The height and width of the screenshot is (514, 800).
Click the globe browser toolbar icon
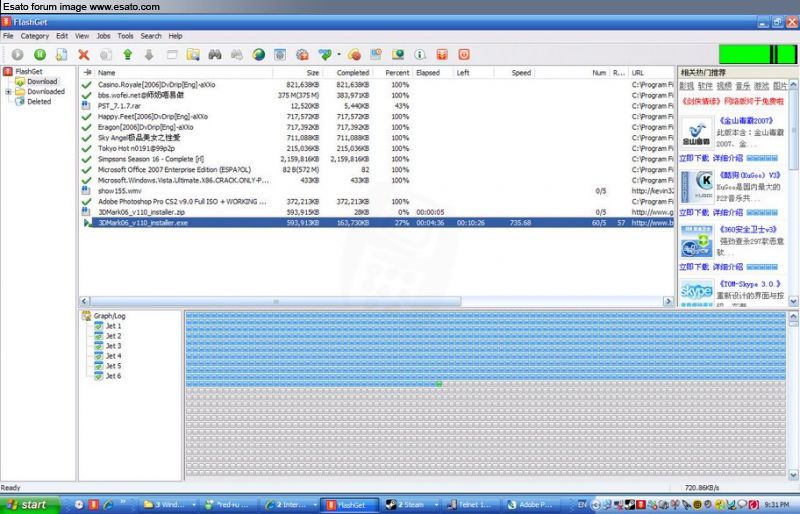259,54
